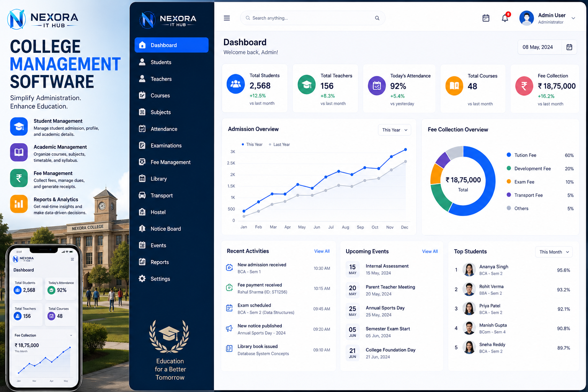This screenshot has width=588, height=392.
Task: Go to Fee Management in the sidebar
Action: tap(171, 162)
